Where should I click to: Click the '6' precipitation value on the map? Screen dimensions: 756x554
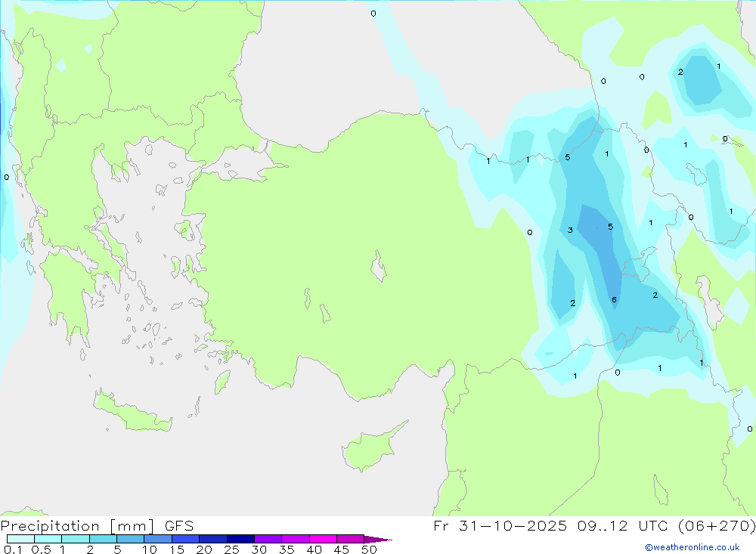pos(614,299)
